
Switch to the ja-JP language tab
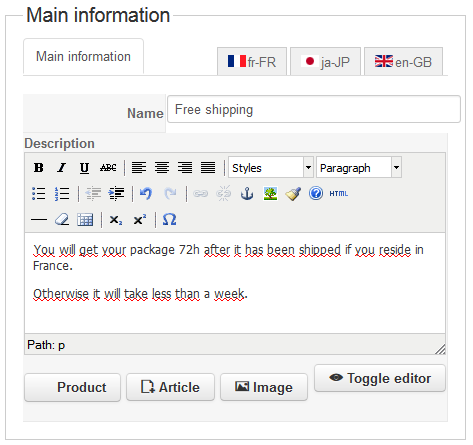325,62
